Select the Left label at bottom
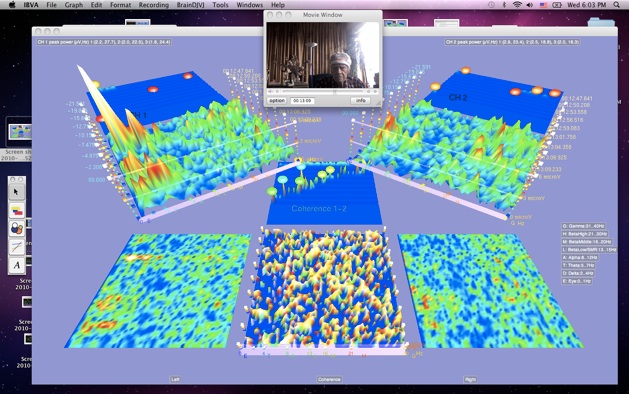Viewport: 629px width, 394px height. tap(175, 379)
